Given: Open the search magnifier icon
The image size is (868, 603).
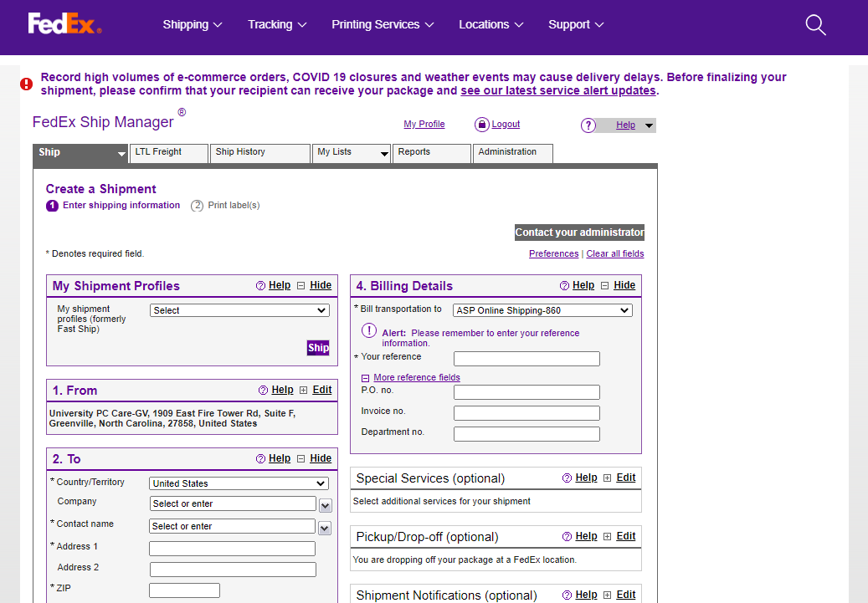Looking at the screenshot, I should (815, 25).
